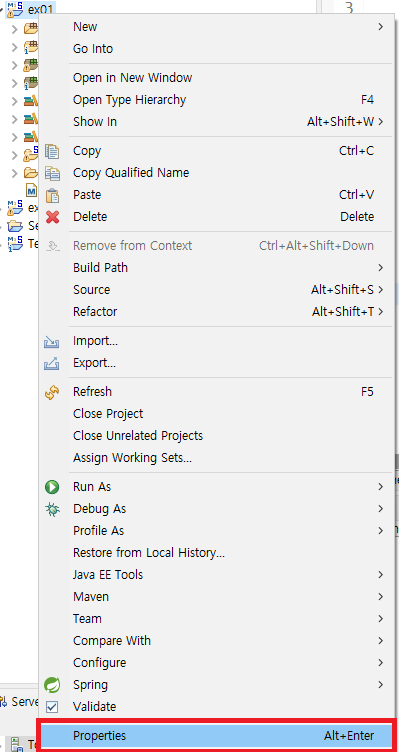Open the Refactor submenu arrow
The height and width of the screenshot is (752, 401).
point(381,312)
